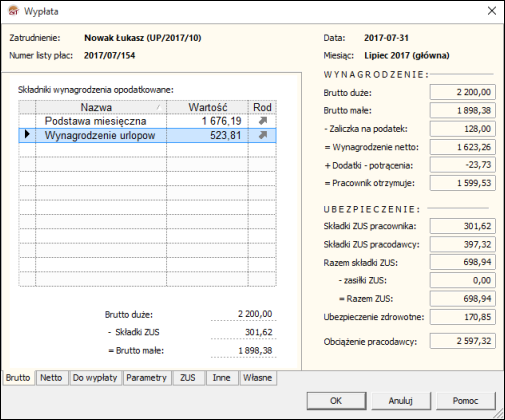Select the Podstawa miesięczna row
Image resolution: width=505 pixels, height=420 pixels.
[147, 121]
